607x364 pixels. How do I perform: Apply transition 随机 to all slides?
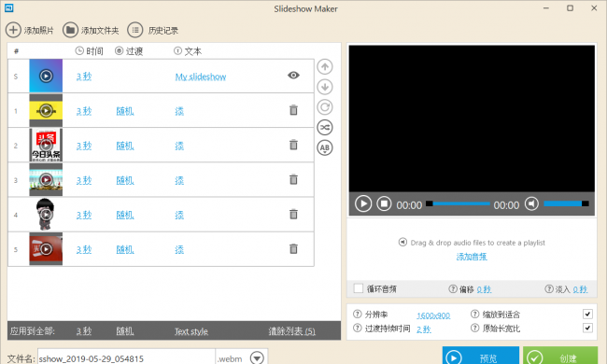pos(125,331)
